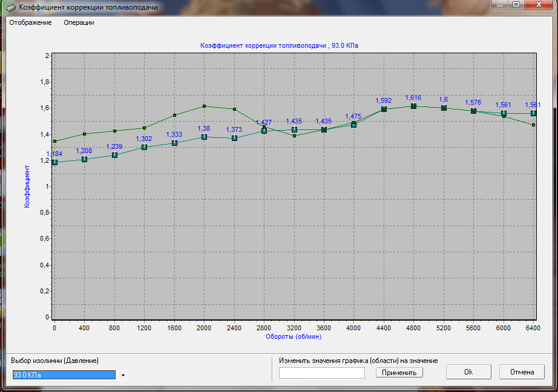
Task: Click the green curve peak at 2000 rpm
Action: coord(204,106)
